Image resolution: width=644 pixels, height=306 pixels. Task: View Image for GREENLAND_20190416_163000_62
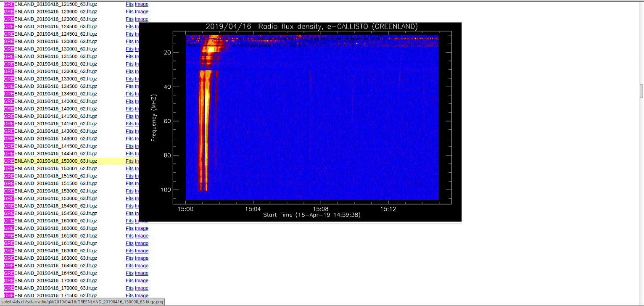[141, 251]
